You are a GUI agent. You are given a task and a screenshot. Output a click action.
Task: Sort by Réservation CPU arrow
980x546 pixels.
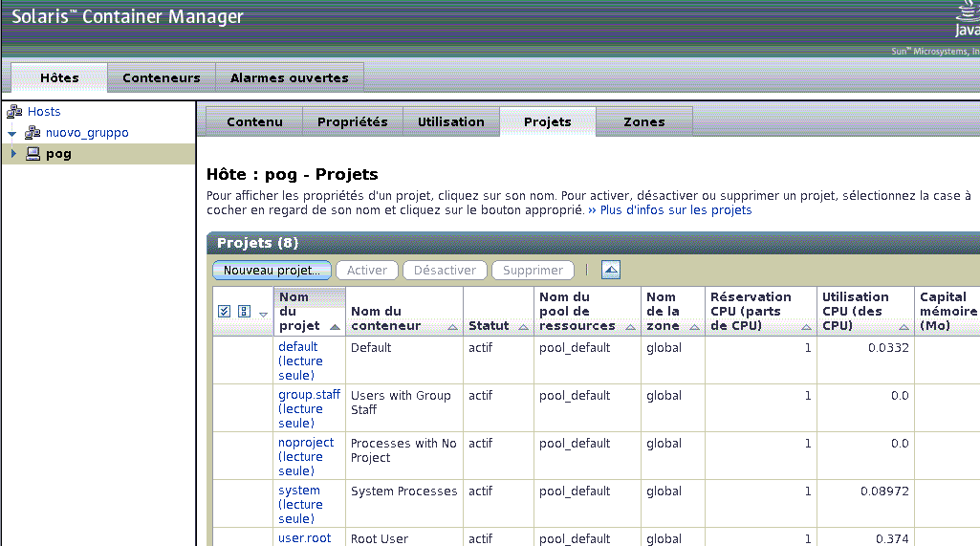coord(806,327)
